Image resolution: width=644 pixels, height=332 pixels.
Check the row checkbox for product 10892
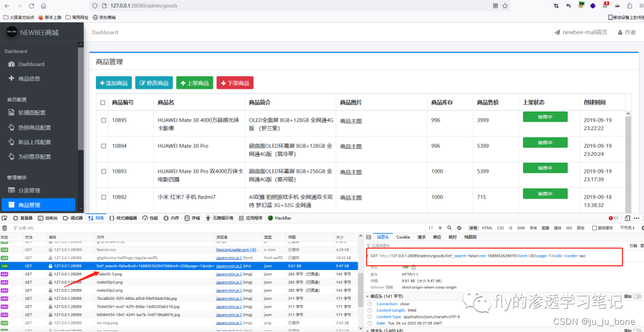[104, 197]
